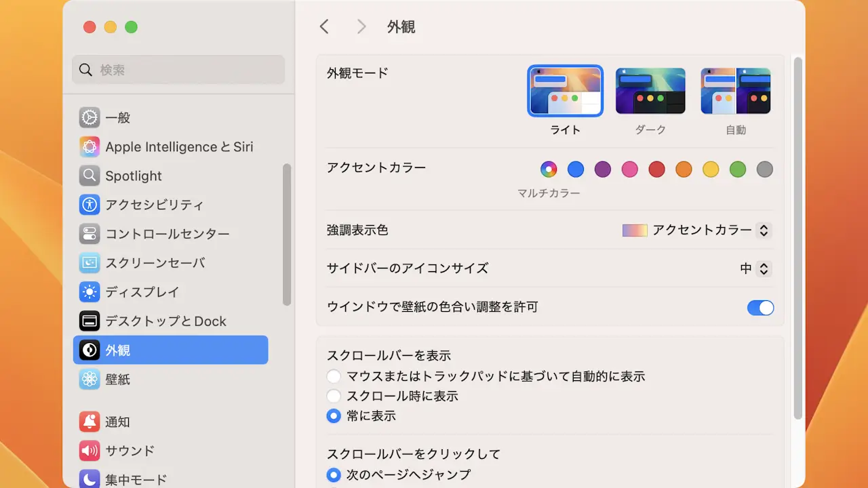This screenshot has width=868, height=488.
Task: Select the ダーク appearance thumbnail
Action: (x=650, y=91)
